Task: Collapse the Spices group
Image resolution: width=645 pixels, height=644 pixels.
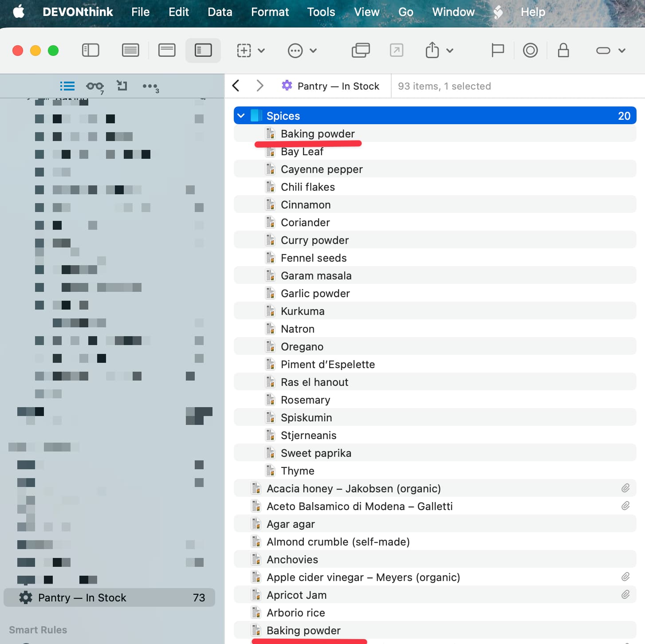Action: [241, 116]
